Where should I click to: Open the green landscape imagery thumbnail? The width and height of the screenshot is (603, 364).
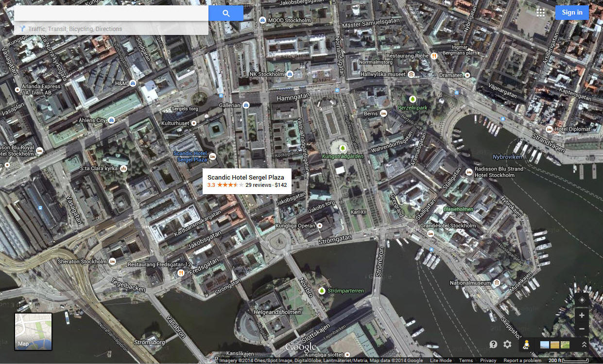click(565, 345)
